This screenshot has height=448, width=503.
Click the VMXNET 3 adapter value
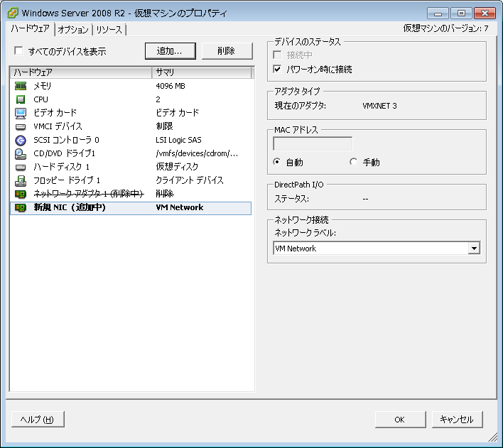379,106
